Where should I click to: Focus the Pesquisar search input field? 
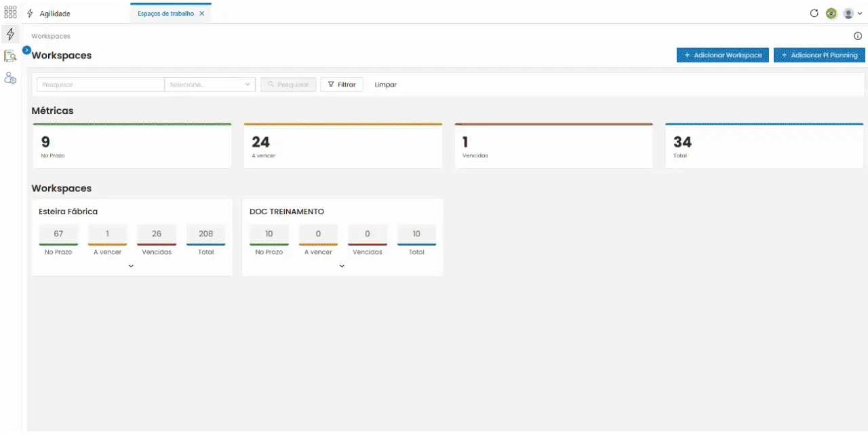point(100,85)
